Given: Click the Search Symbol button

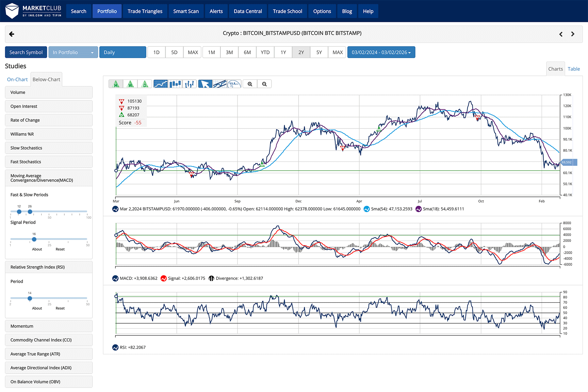Looking at the screenshot, I should click(x=25, y=52).
